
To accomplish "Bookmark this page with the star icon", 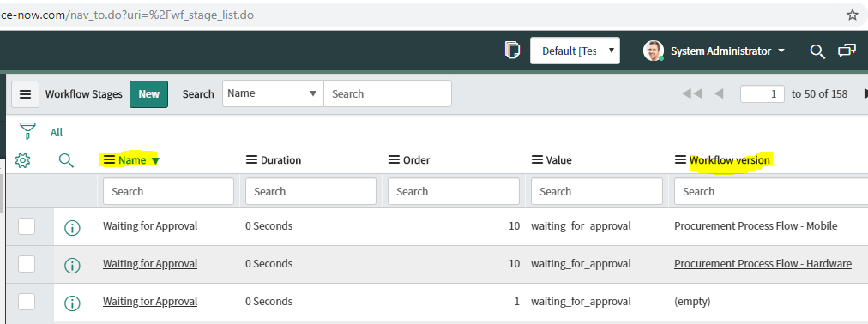I will pyautogui.click(x=853, y=15).
